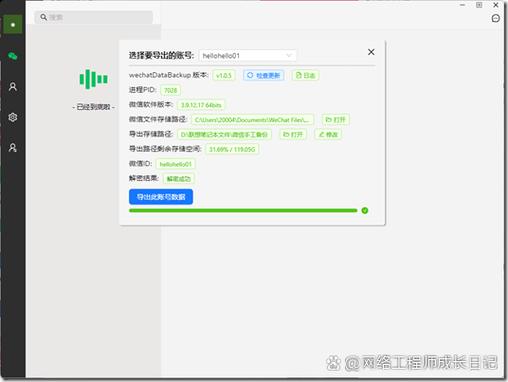Click the 修改 button for the export path
508x382 pixels.
[x=328, y=134]
